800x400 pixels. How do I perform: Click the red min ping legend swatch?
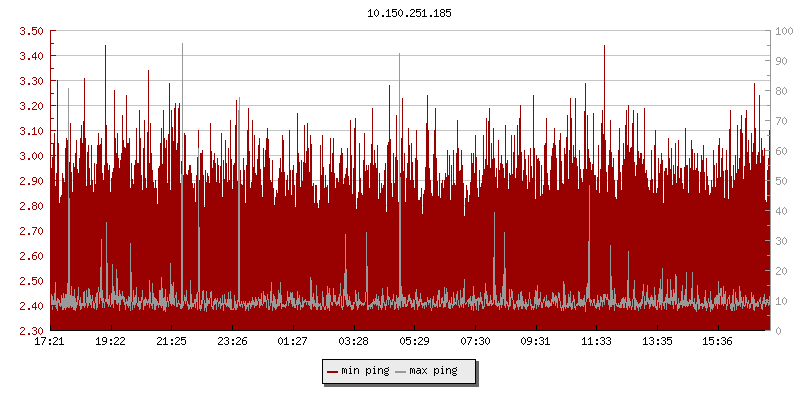[x=333, y=371]
